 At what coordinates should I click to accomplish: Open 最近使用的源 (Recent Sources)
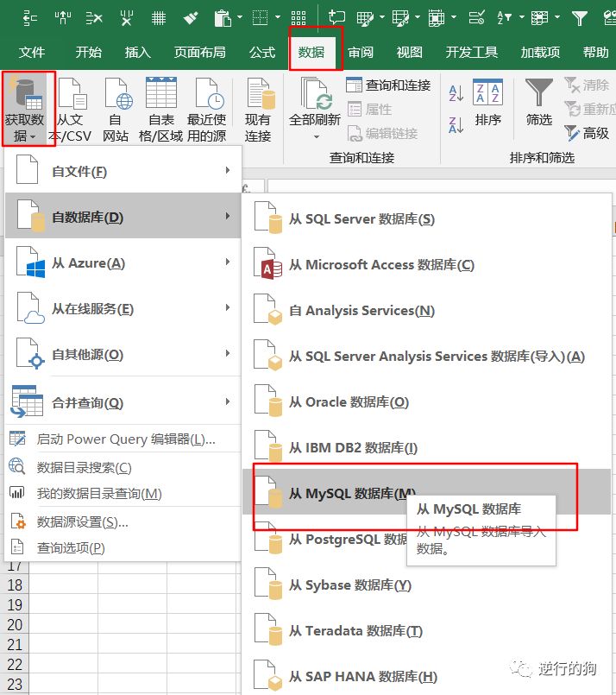207,109
